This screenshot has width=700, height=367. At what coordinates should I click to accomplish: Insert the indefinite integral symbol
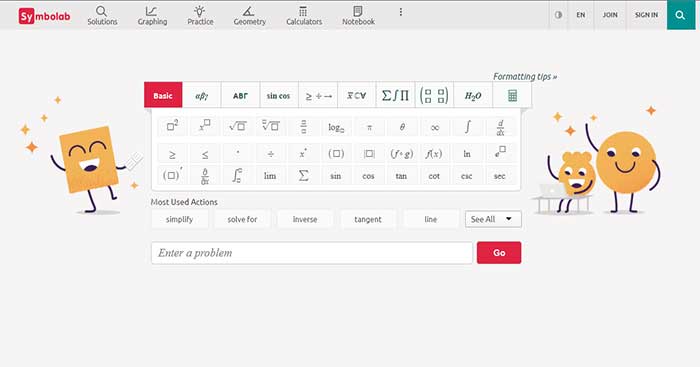pos(467,127)
